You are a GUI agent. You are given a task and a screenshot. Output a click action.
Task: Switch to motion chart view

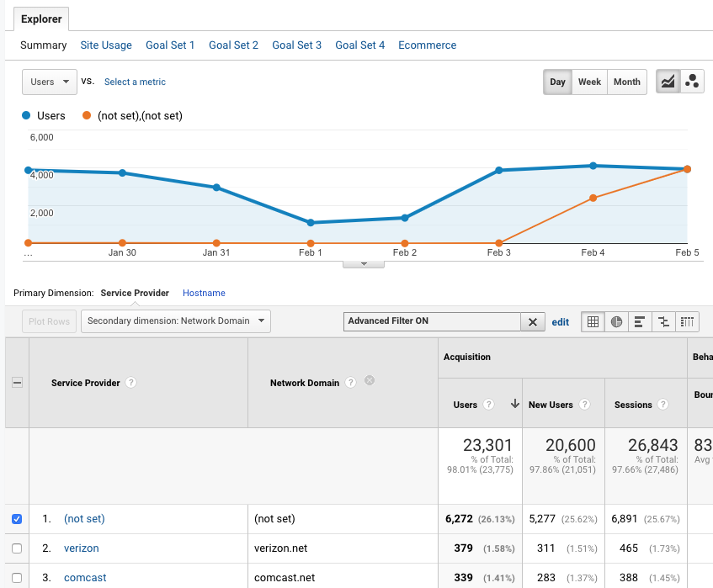692,82
